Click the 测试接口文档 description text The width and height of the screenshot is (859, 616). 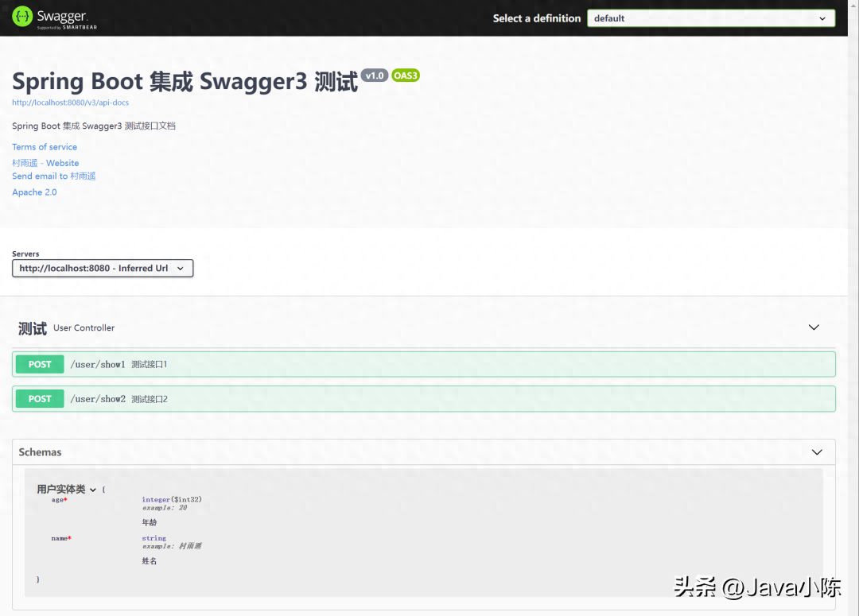click(150, 126)
